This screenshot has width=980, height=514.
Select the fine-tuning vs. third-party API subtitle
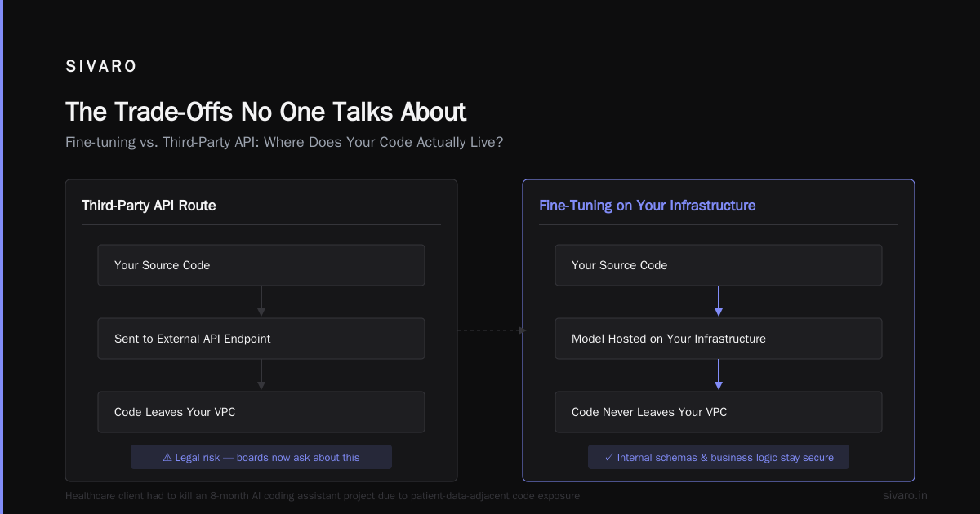coord(284,142)
